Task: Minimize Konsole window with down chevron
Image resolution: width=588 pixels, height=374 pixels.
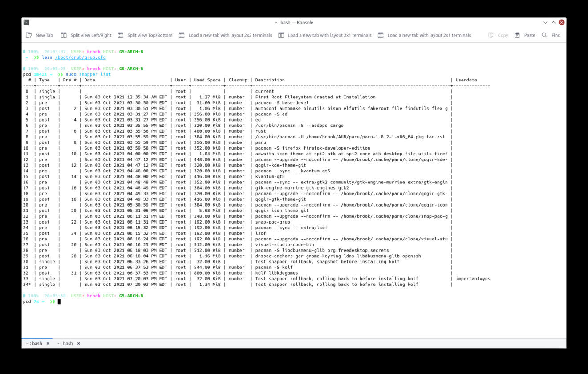Action: [x=545, y=22]
